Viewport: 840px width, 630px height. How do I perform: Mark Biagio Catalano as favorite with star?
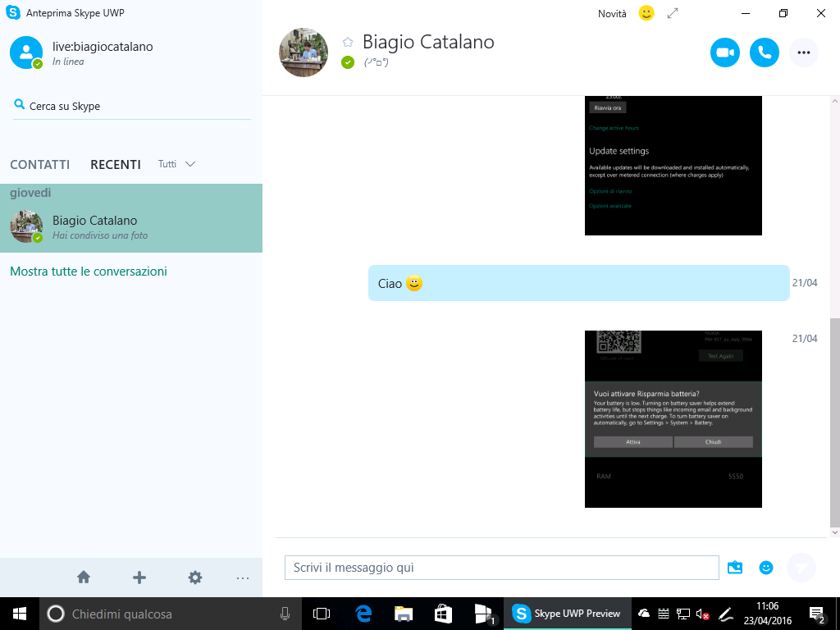pos(348,42)
